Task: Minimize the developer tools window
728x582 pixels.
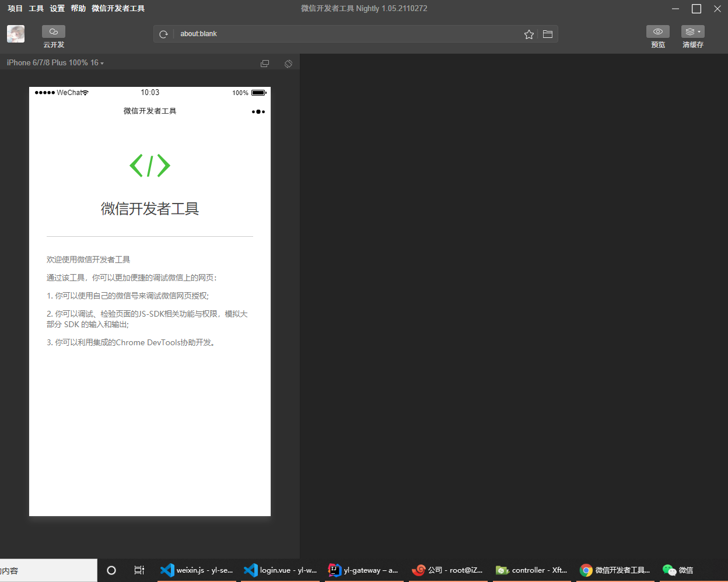Action: click(x=675, y=9)
